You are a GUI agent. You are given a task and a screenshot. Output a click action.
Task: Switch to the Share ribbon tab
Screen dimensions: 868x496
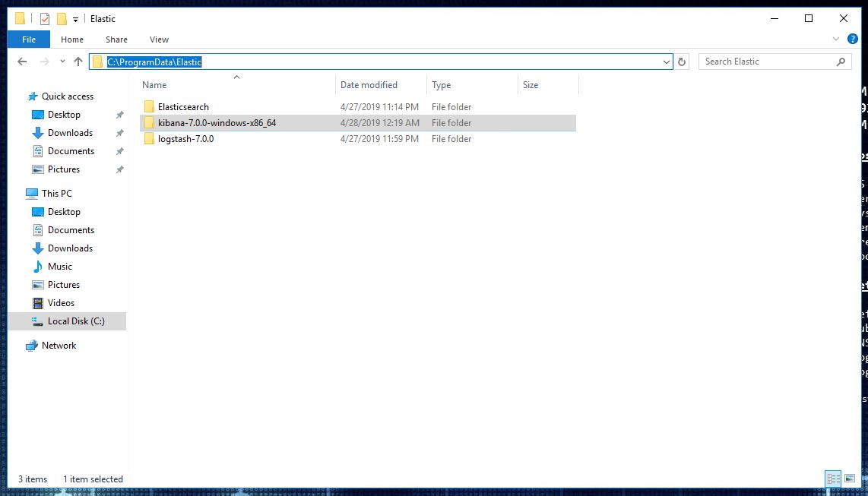pyautogui.click(x=116, y=39)
